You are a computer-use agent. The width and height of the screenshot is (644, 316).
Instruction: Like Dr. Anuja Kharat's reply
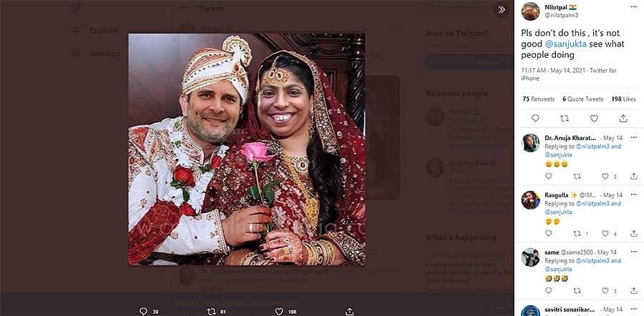pyautogui.click(x=605, y=176)
